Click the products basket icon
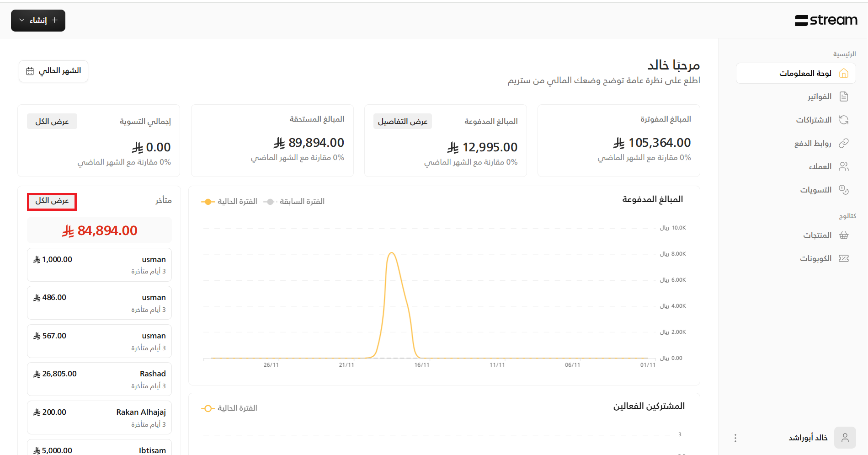Screen dimensions: 868x455 tap(843, 235)
